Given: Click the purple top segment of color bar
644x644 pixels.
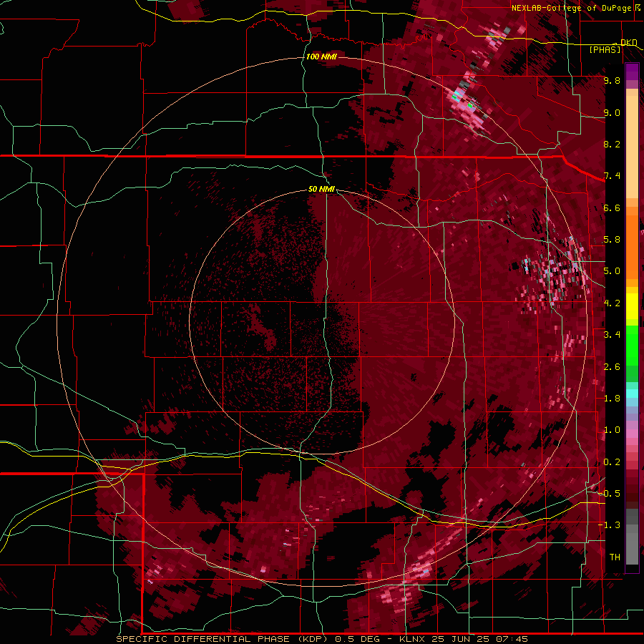Looking at the screenshot, I should pyautogui.click(x=632, y=72).
